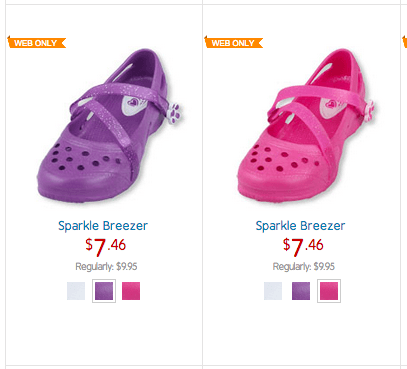Select the highlighted pink swatch under pink shoe
Viewport: 407px width, 369px height.
[329, 291]
